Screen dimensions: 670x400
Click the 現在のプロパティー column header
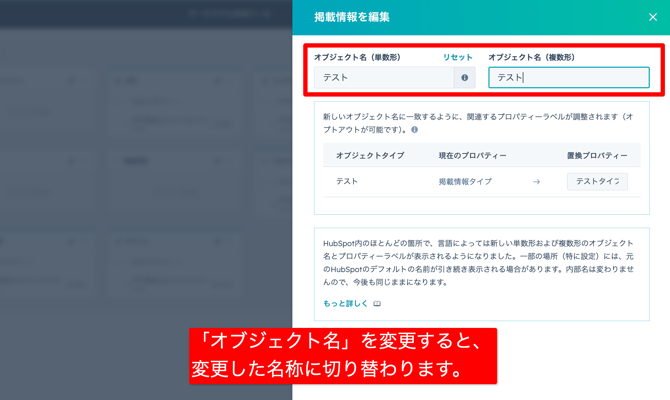point(472,156)
